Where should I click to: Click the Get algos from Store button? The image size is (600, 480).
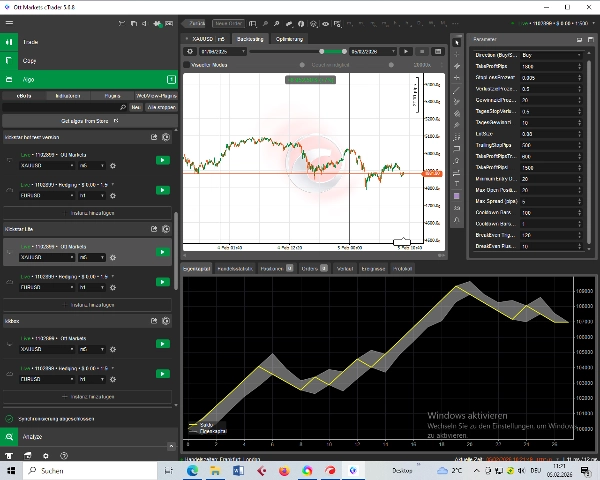pyautogui.click(x=88, y=119)
